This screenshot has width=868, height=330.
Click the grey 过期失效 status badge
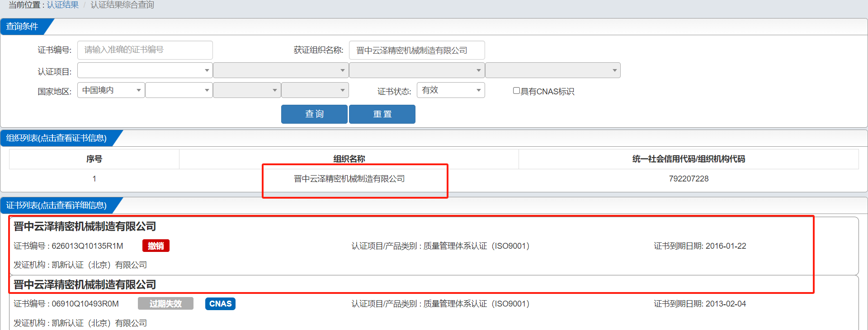pos(165,304)
